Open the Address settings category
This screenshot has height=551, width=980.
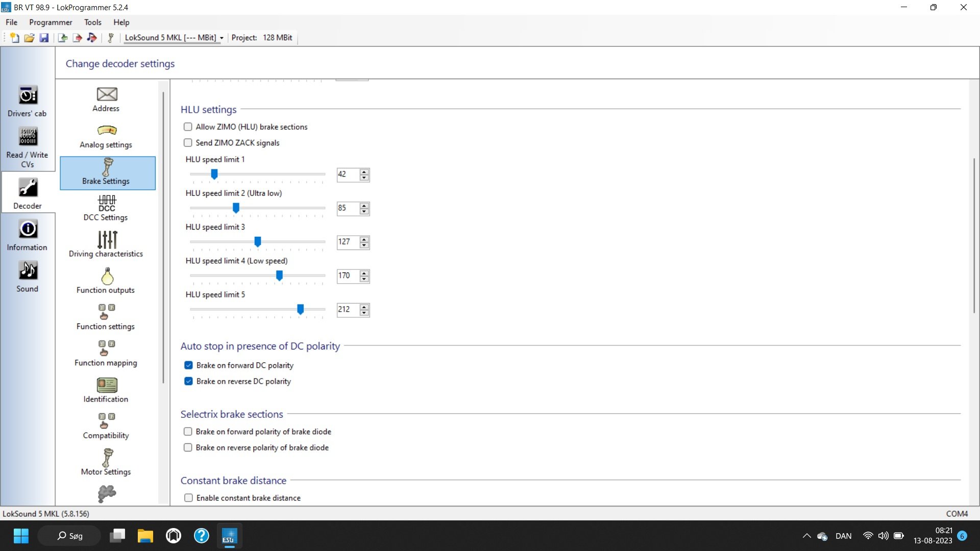(106, 99)
